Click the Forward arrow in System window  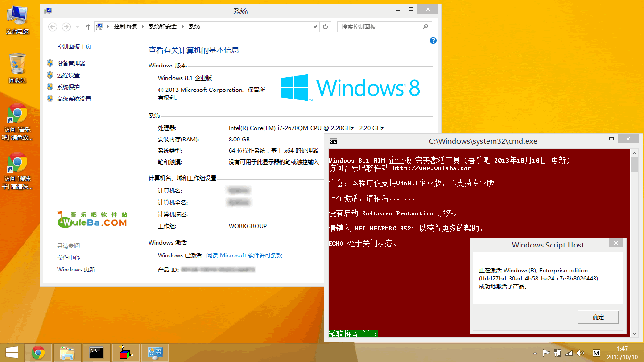66,27
